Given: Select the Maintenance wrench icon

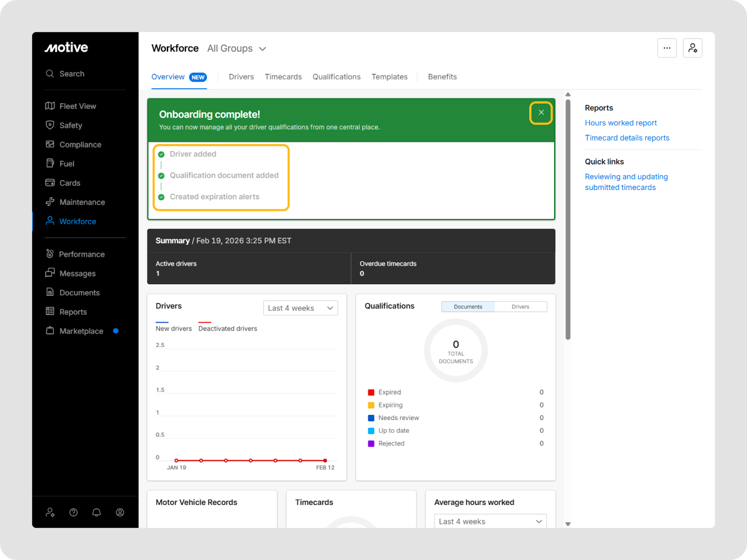Looking at the screenshot, I should coord(50,202).
